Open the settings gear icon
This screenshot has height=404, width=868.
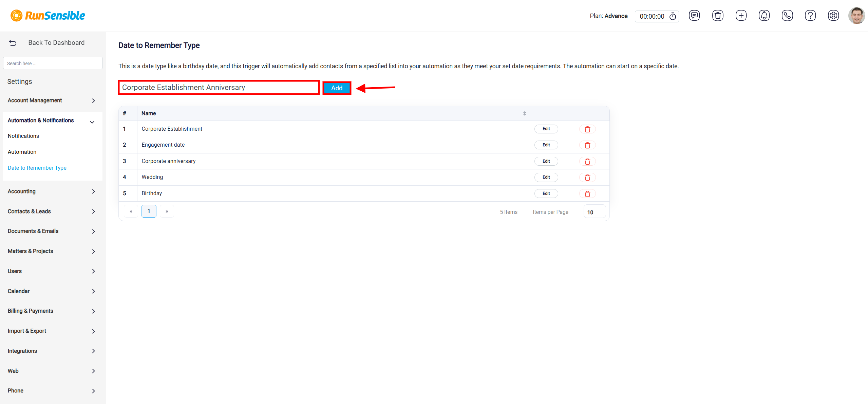(833, 16)
